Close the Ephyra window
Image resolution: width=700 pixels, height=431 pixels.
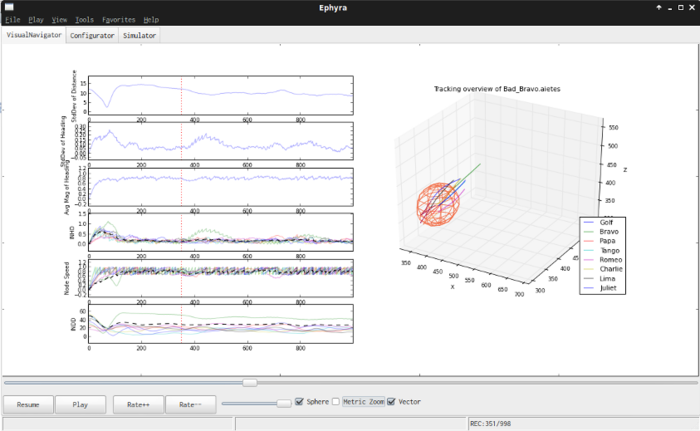(x=692, y=8)
